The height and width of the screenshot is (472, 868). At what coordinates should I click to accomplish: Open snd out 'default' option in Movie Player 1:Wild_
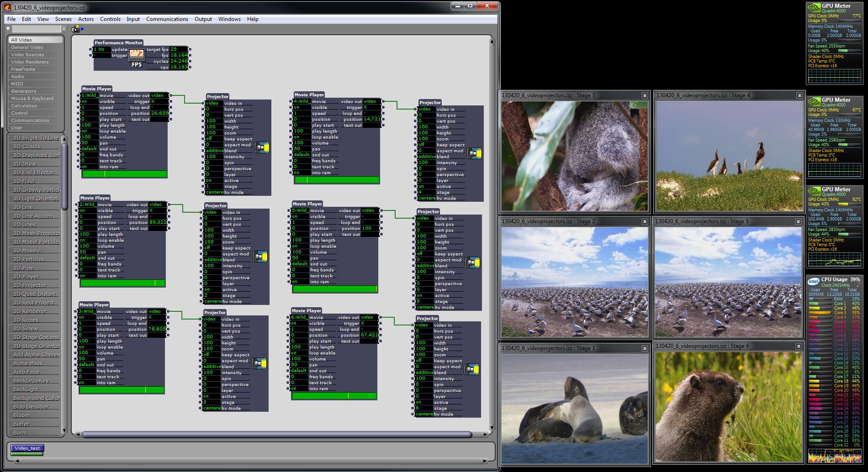point(89,149)
